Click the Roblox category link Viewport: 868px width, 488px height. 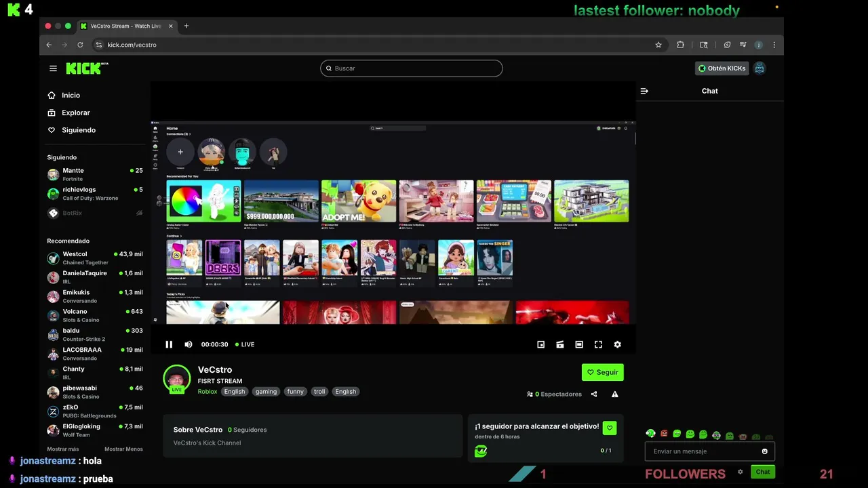coord(208,392)
